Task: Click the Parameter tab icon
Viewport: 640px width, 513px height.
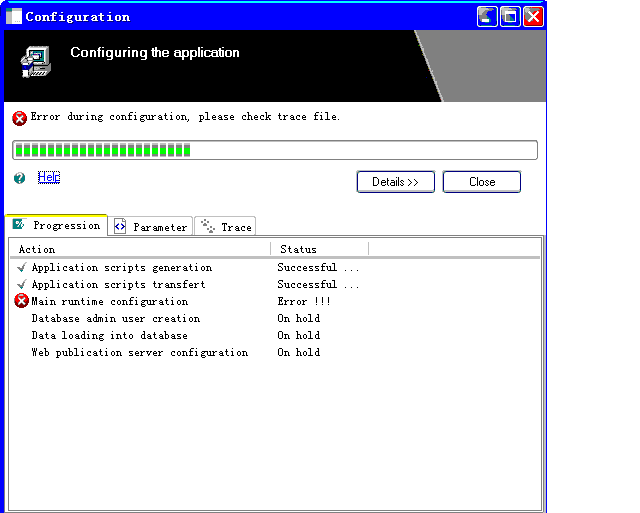Action: click(x=120, y=227)
